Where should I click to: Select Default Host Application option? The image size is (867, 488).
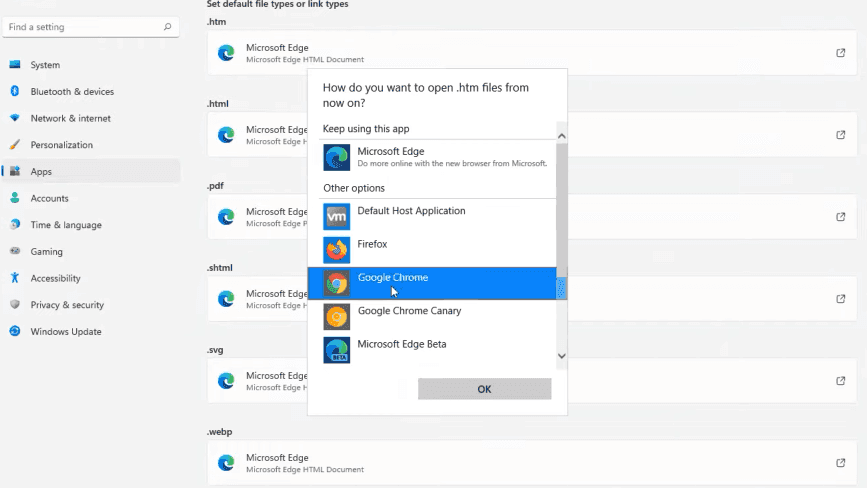tap(432, 217)
